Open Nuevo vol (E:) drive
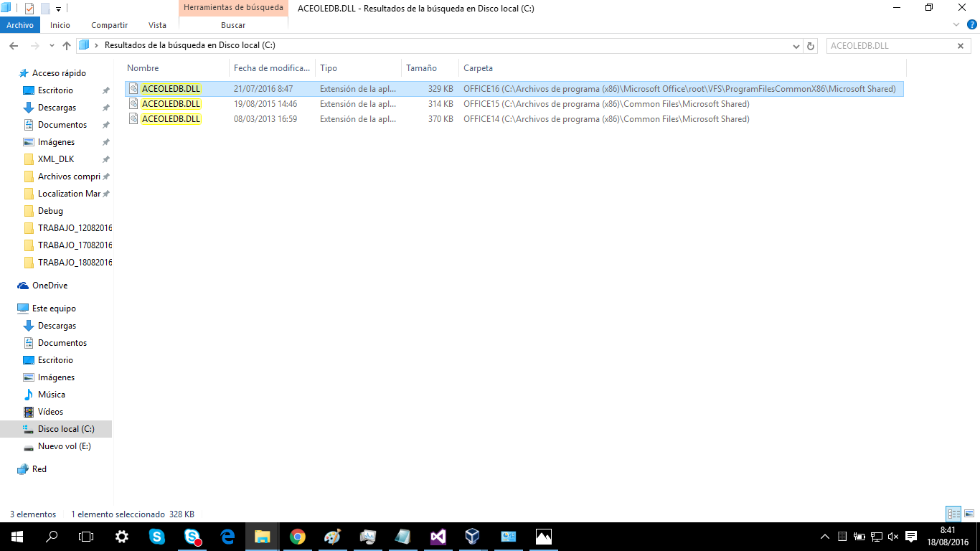 click(x=64, y=446)
